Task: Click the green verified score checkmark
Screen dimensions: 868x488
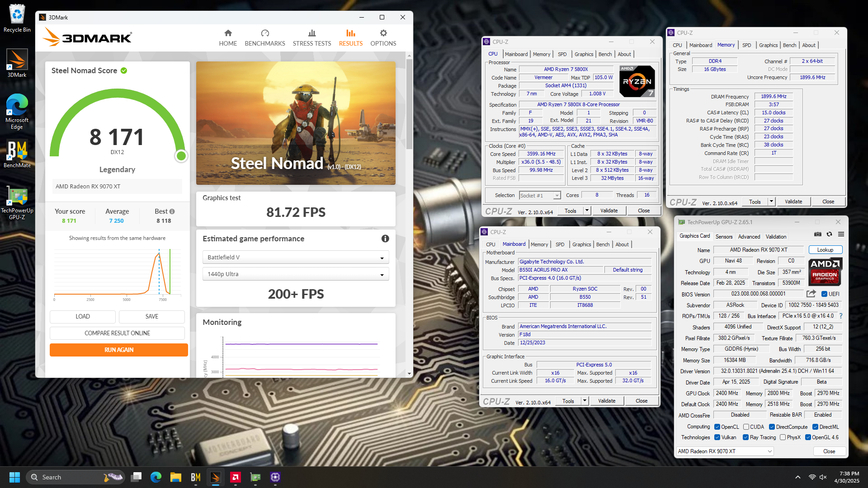Action: (124, 70)
